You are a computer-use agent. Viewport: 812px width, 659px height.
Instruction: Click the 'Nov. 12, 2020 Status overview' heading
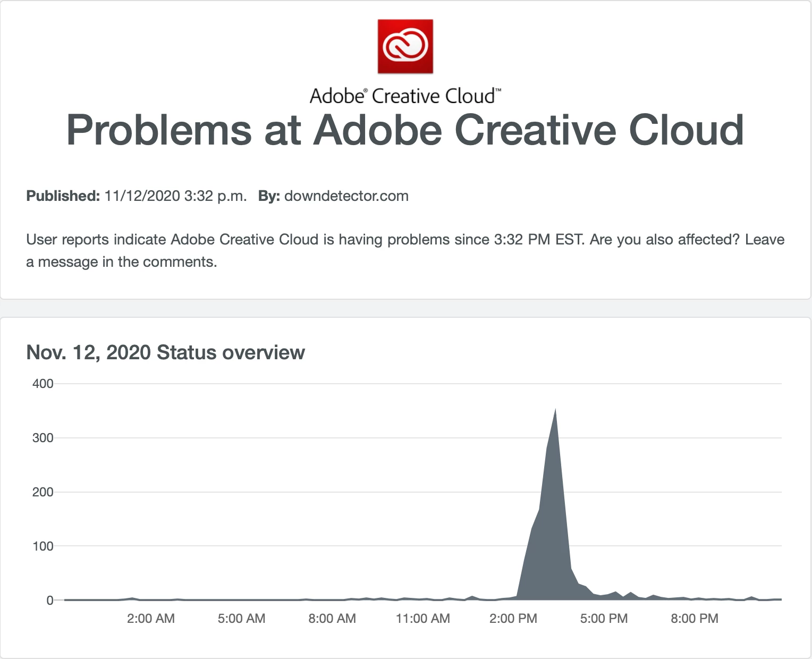click(x=166, y=352)
